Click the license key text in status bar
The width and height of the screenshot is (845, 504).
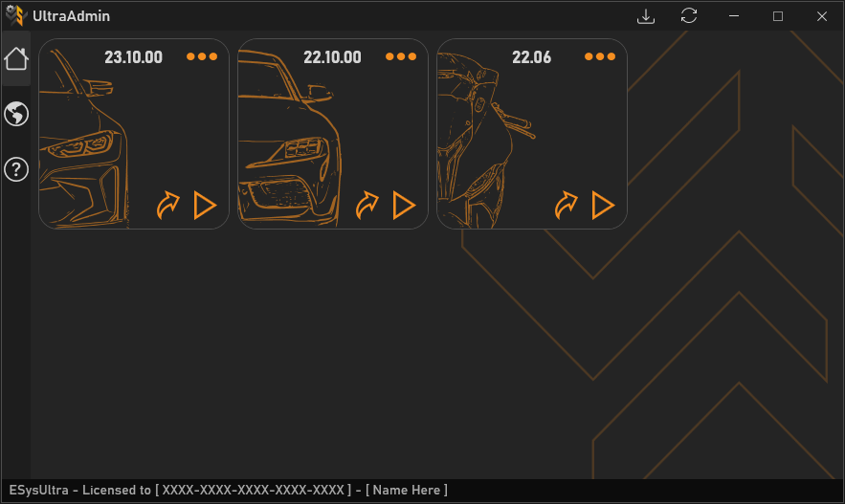[254, 490]
